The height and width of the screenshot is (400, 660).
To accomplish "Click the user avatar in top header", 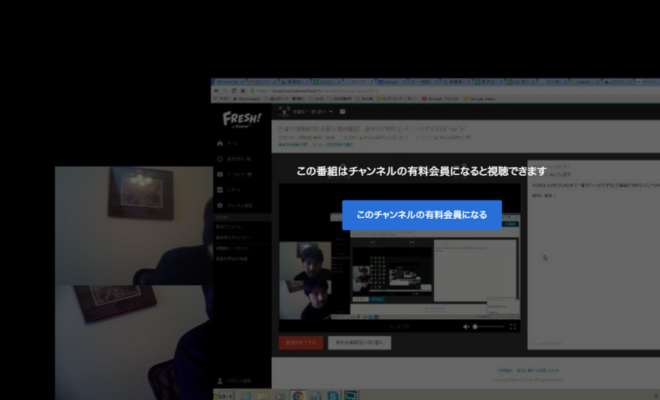I will [x=283, y=112].
